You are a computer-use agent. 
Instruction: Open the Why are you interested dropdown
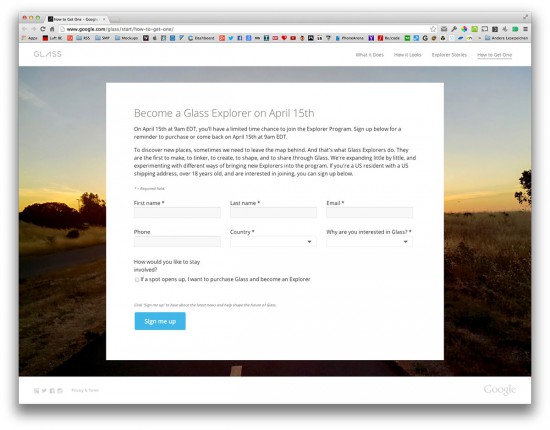369,242
